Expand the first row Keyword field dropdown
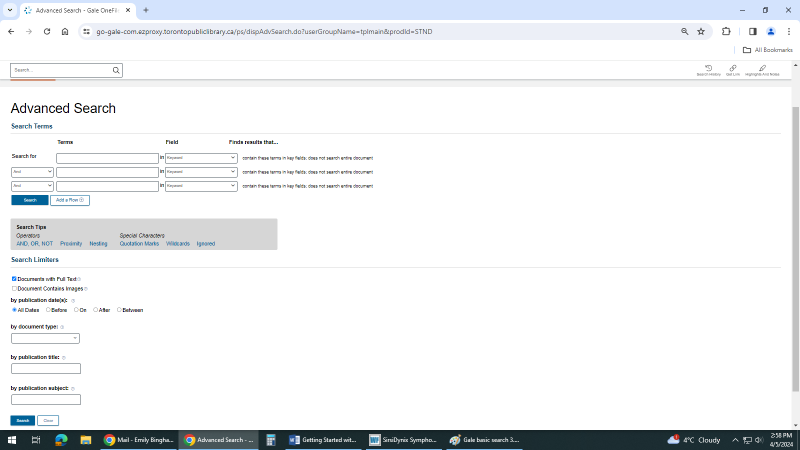This screenshot has height=450, width=800. tap(201, 158)
